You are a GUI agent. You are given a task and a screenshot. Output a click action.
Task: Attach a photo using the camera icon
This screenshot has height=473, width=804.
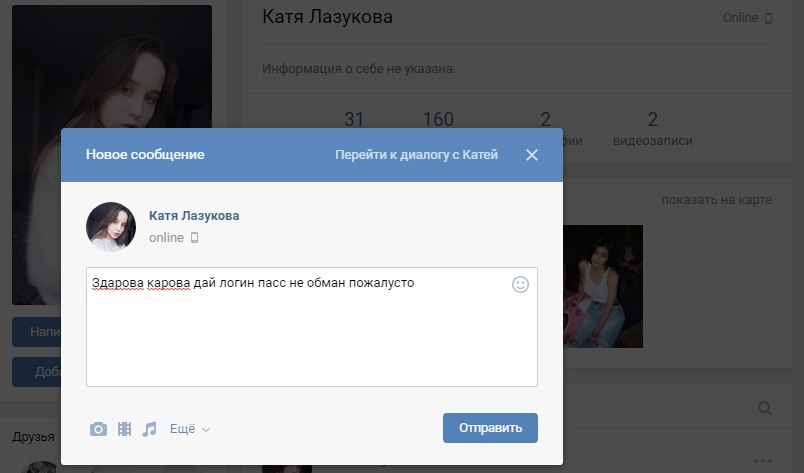coord(98,429)
